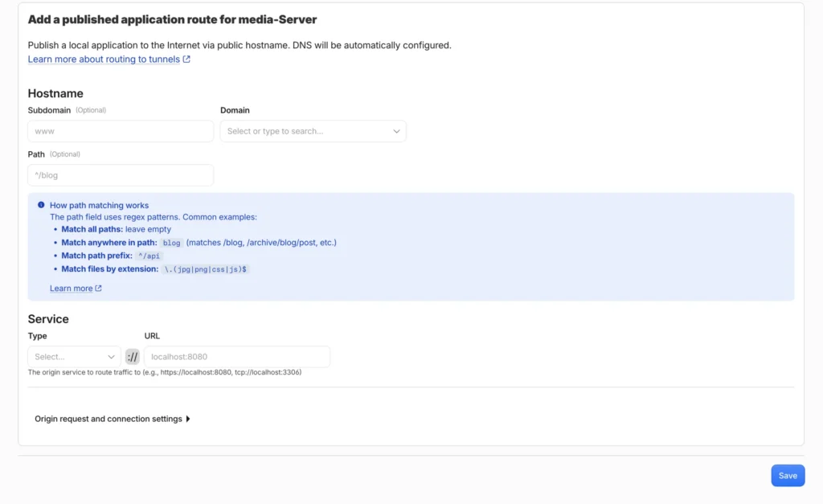The width and height of the screenshot is (823, 504).
Task: Open Learn more link in path info box
Action: (72, 289)
